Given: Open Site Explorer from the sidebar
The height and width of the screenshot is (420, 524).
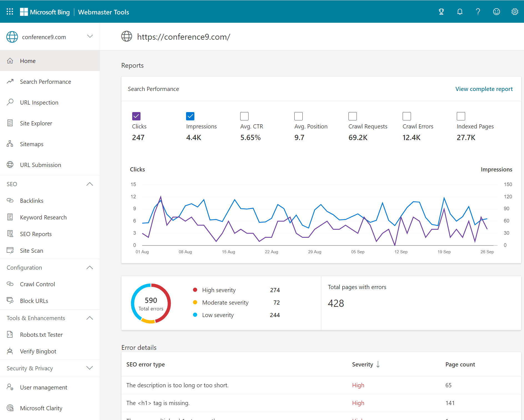Looking at the screenshot, I should tap(36, 123).
